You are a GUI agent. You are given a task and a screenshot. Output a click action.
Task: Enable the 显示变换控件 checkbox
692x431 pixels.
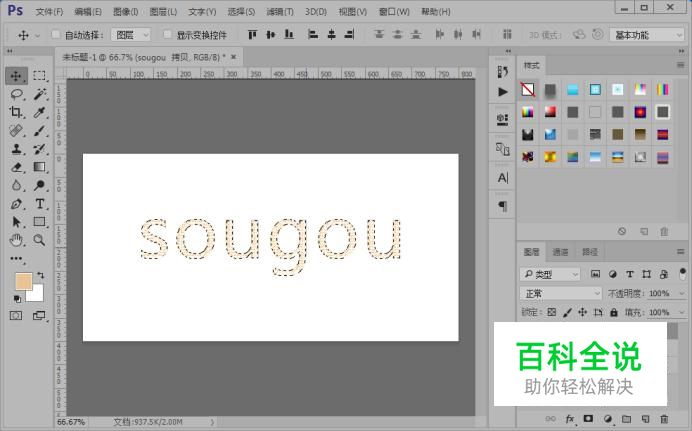167,34
